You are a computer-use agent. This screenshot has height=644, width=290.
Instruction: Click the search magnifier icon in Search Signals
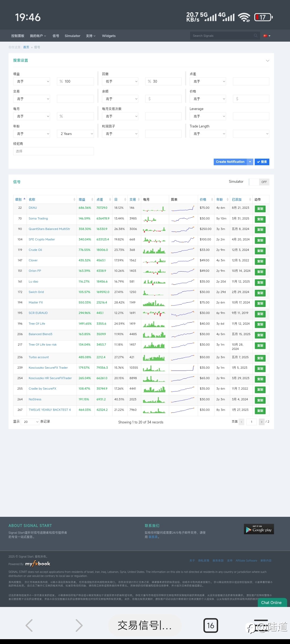click(255, 36)
